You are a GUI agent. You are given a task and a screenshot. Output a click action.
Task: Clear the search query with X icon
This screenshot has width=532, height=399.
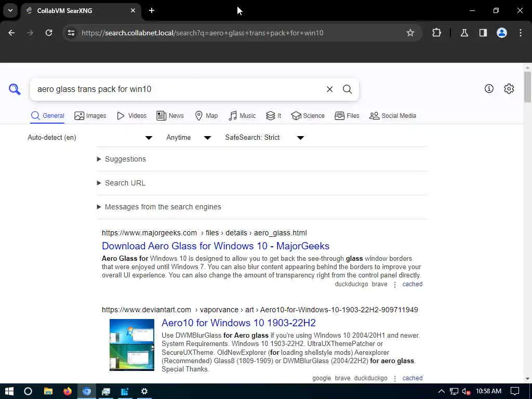[x=329, y=89]
